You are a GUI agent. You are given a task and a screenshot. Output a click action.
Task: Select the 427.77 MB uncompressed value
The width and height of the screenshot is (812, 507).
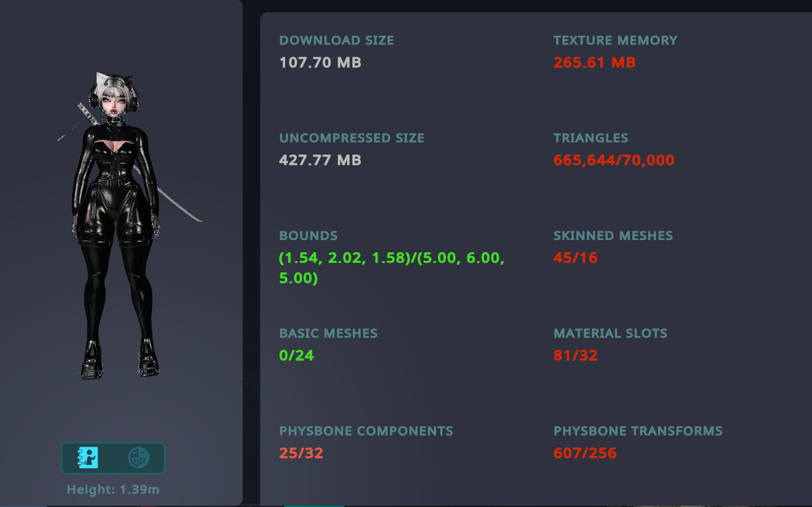click(320, 160)
